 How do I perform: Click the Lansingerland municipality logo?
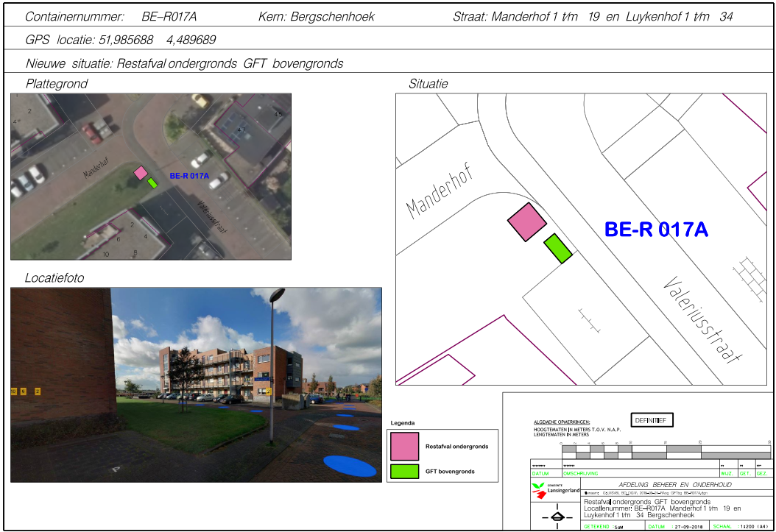click(555, 491)
